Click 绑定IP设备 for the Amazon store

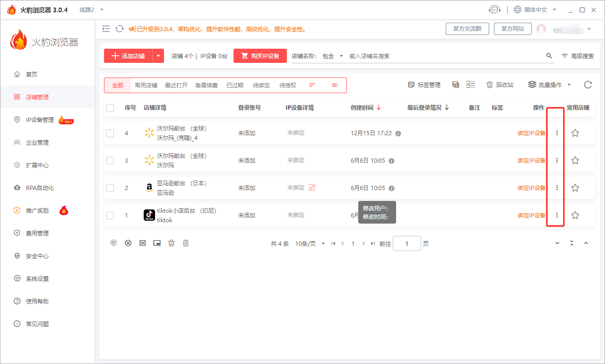click(x=531, y=188)
